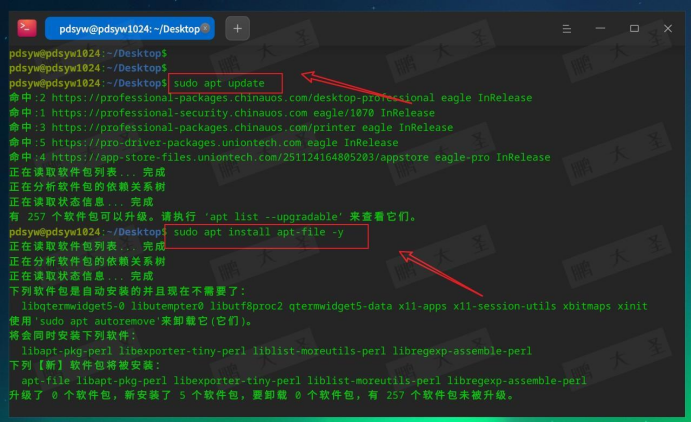Click the line '有 257 个软件包可以升级'
692x422 pixels.
pos(213,217)
